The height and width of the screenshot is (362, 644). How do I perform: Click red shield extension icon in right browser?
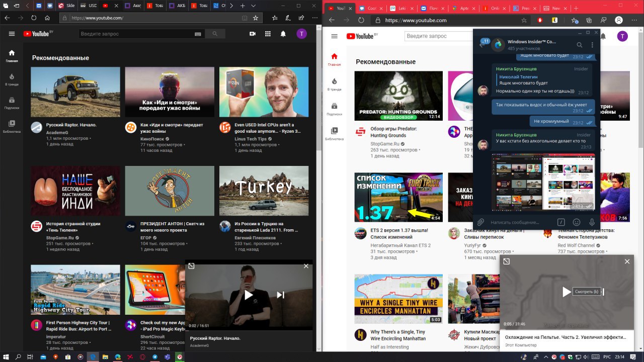(x=540, y=20)
